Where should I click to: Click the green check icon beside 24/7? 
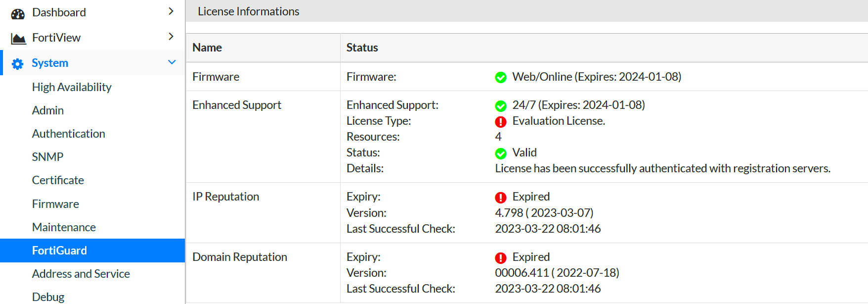(x=501, y=106)
